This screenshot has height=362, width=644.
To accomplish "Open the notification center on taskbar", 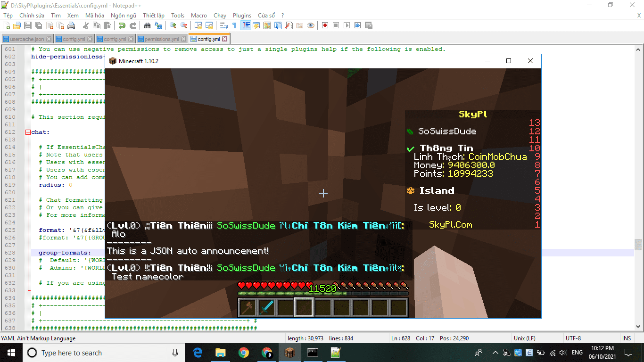I will pyautogui.click(x=628, y=353).
